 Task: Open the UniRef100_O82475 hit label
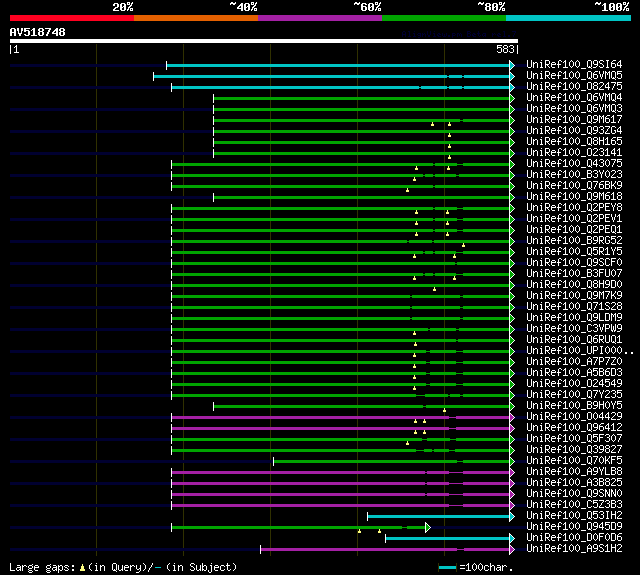pyautogui.click(x=574, y=87)
